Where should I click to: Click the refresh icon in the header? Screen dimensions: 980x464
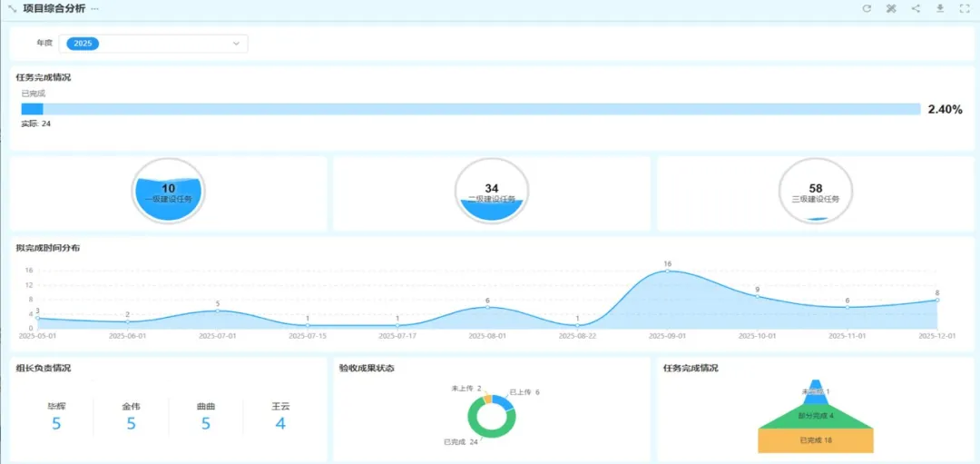[867, 8]
